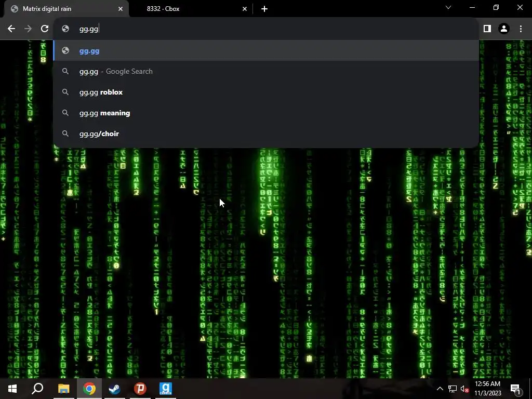Open the Chrome three-dot menu

(521, 29)
